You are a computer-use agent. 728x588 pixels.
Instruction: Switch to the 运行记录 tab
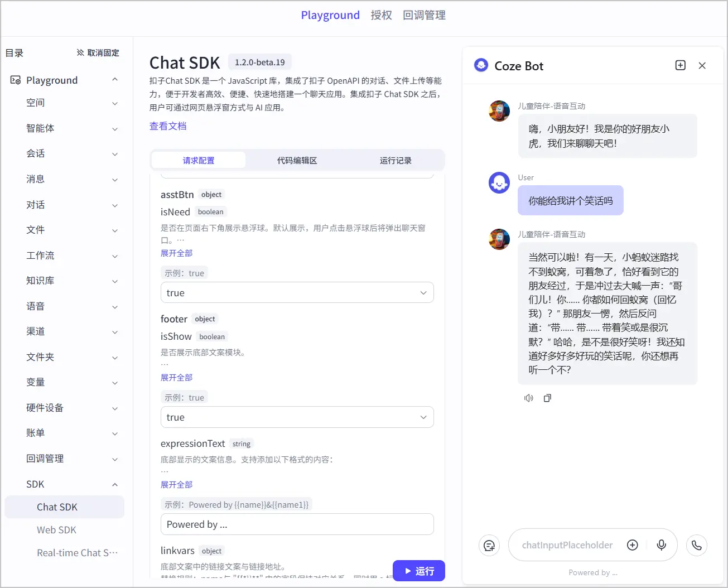(396, 160)
